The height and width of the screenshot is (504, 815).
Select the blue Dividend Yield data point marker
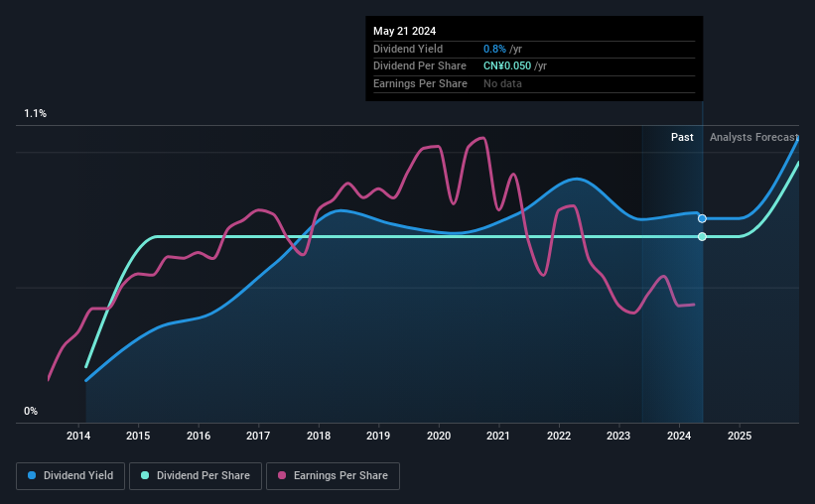pos(702,218)
